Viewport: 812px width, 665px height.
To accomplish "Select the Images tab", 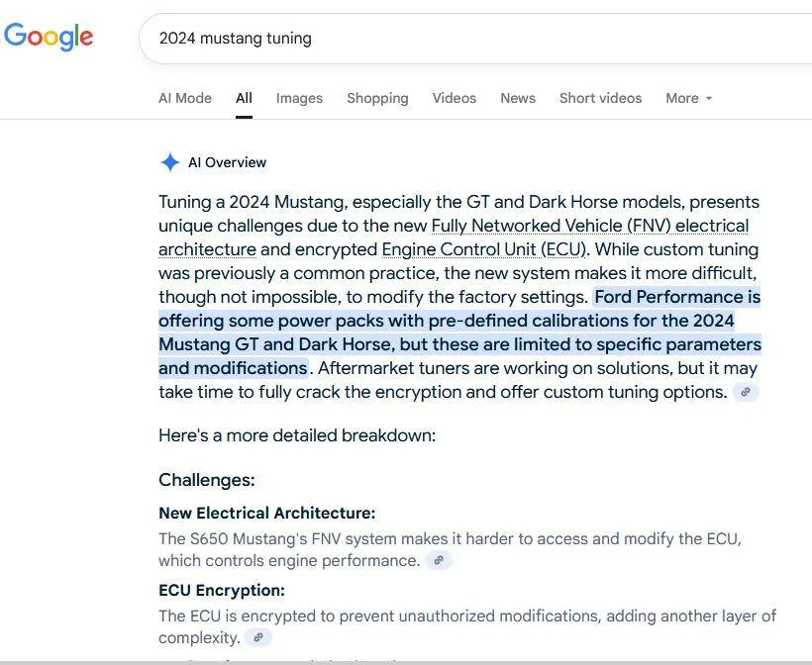I will [299, 98].
